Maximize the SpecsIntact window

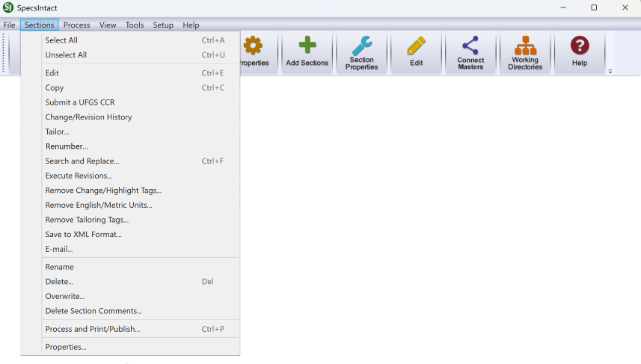[594, 7]
